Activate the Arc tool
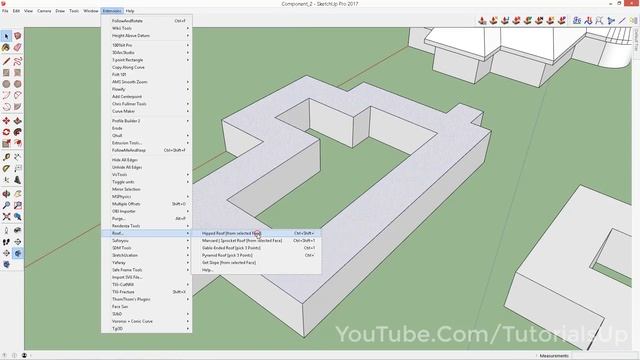This screenshot has height=360, width=640. coord(6,96)
